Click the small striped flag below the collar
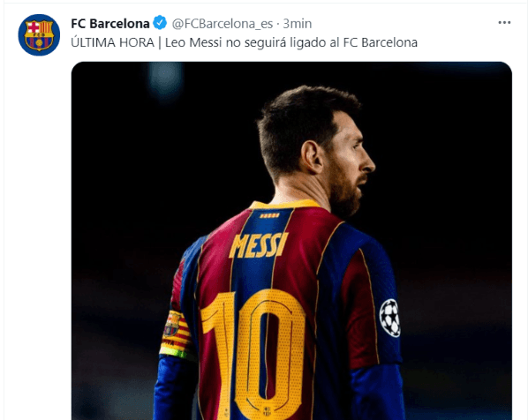Screen dimensions: 528x420 click(269, 215)
